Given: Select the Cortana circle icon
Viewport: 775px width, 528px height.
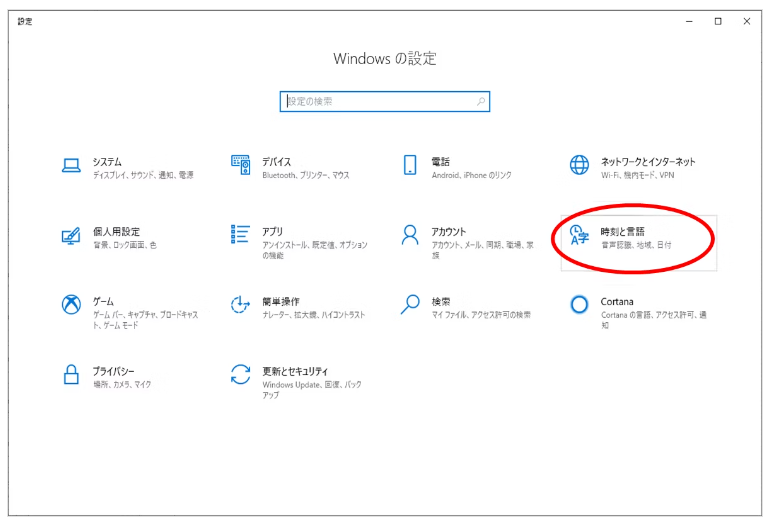Looking at the screenshot, I should pyautogui.click(x=579, y=304).
